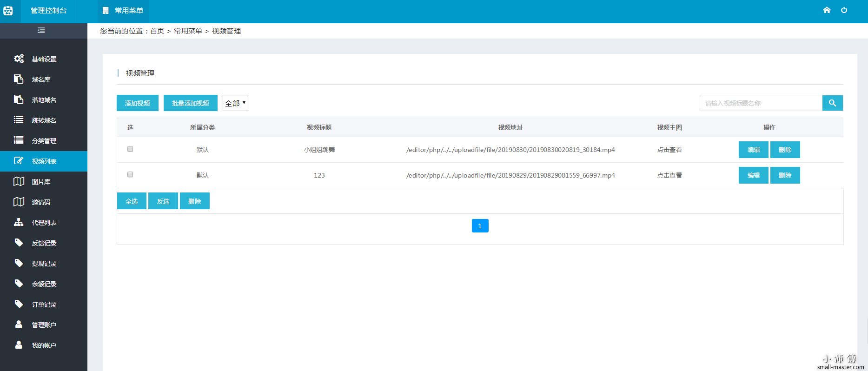Screen dimensions: 868x371
Task: Click the list icon beside 跳转域名
Action: 19,120
